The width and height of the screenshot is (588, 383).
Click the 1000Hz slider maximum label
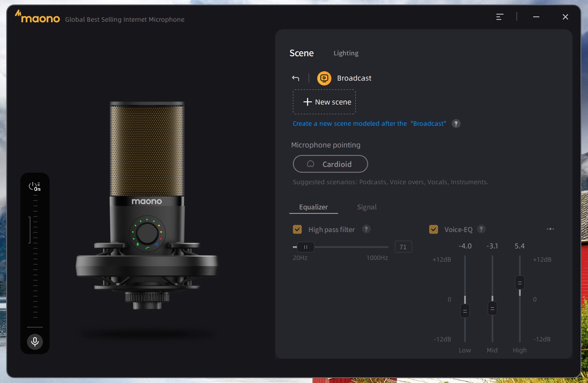pyautogui.click(x=377, y=258)
